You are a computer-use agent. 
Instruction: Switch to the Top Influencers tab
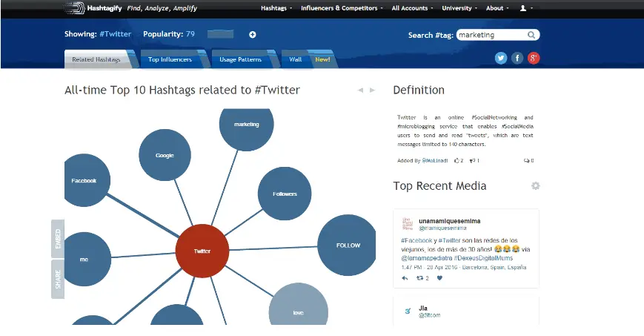(x=170, y=59)
